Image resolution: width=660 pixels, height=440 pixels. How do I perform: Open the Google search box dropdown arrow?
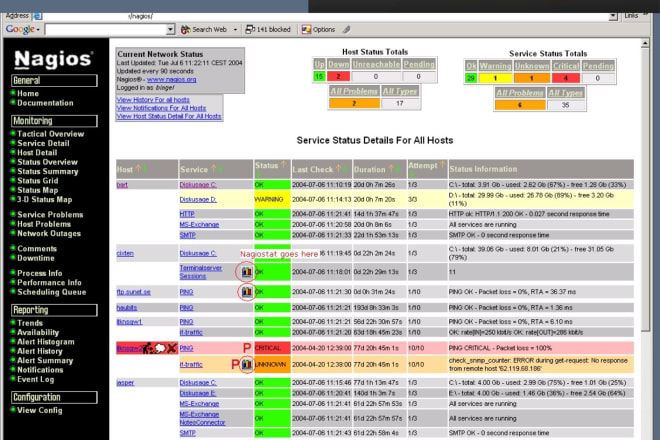pos(170,29)
